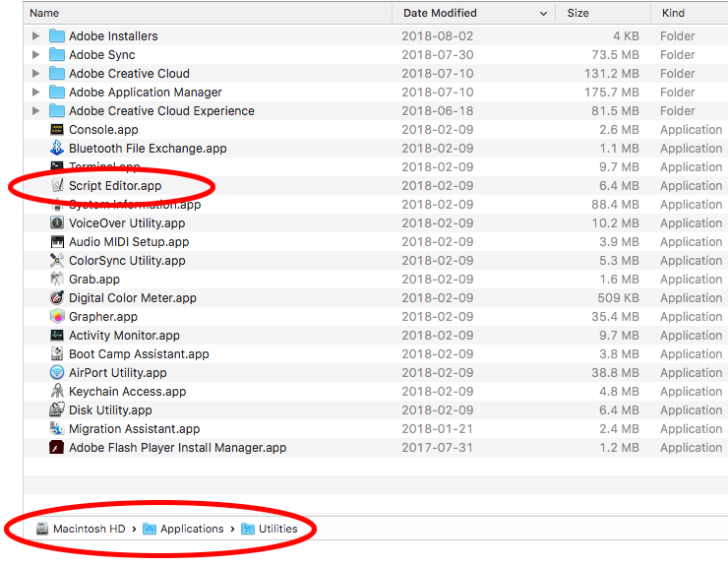Expand the Adobe Creative Cloud folder triangle
The height and width of the screenshot is (566, 728).
pos(35,74)
